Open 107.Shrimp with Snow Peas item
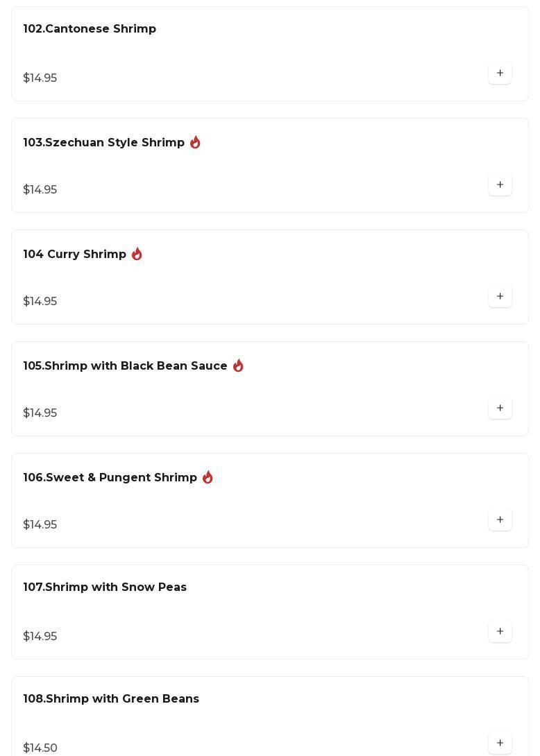Image resolution: width=540 pixels, height=756 pixels. [105, 587]
